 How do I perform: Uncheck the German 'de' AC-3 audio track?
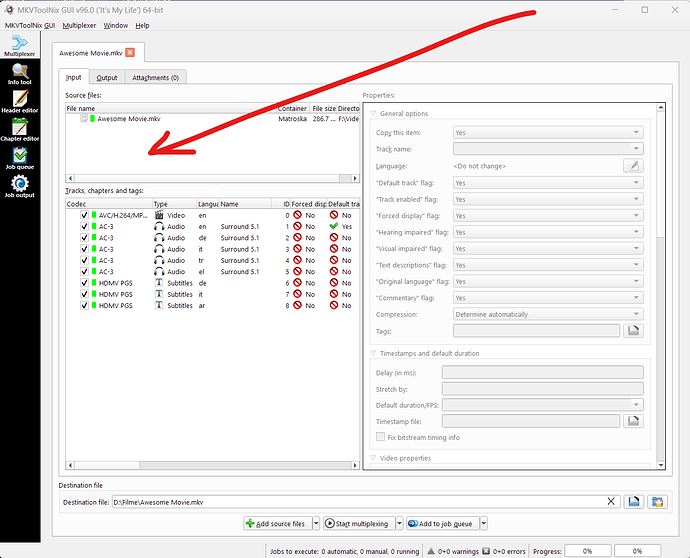click(x=84, y=238)
